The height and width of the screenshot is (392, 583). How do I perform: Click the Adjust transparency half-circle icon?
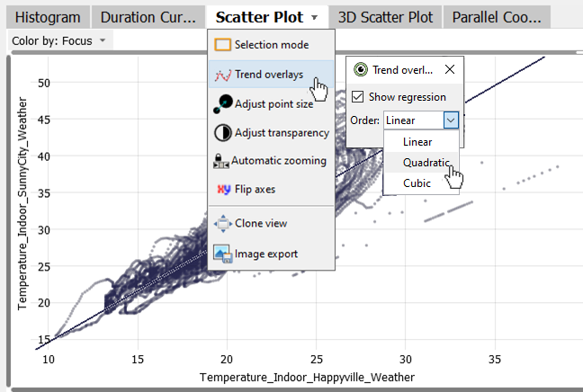tap(222, 133)
